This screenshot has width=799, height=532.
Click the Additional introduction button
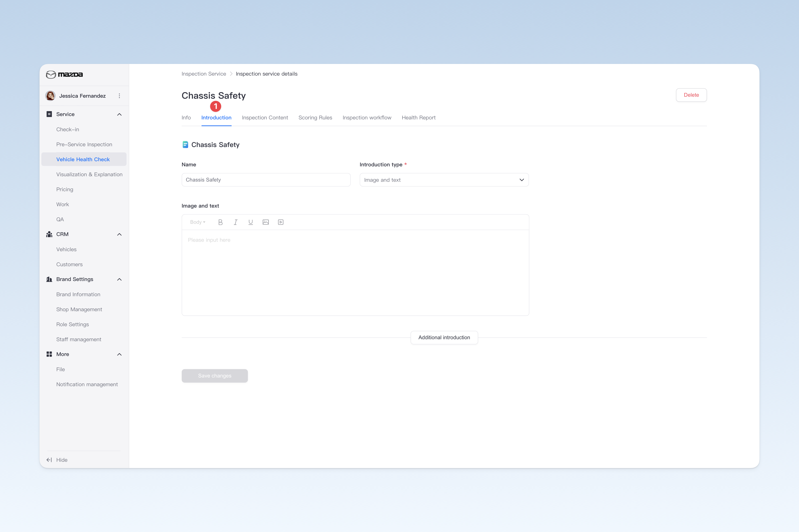[x=444, y=338]
